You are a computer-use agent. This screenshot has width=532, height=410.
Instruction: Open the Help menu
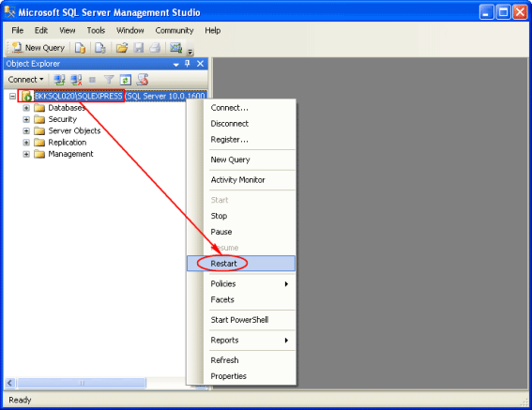coord(213,31)
